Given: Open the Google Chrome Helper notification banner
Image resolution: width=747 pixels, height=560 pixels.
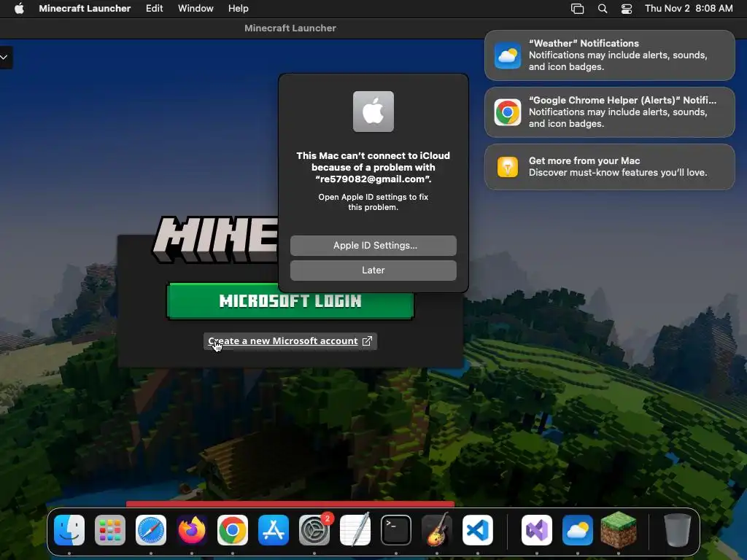Looking at the screenshot, I should pos(609,112).
